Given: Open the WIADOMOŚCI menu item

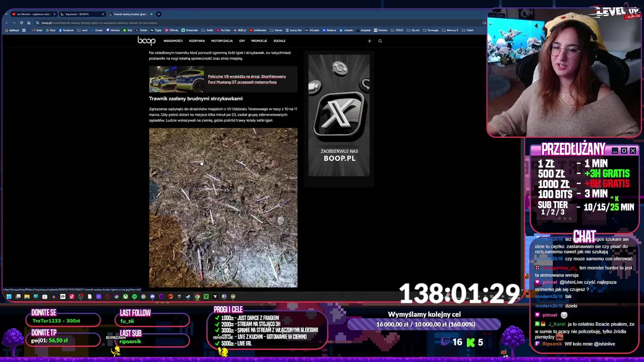Looking at the screenshot, I should tap(173, 41).
